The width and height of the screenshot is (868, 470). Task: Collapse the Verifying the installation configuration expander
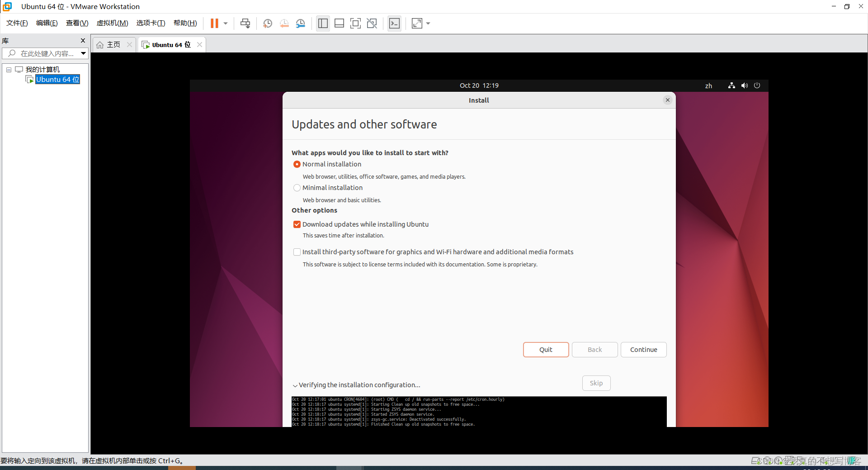pyautogui.click(x=295, y=385)
